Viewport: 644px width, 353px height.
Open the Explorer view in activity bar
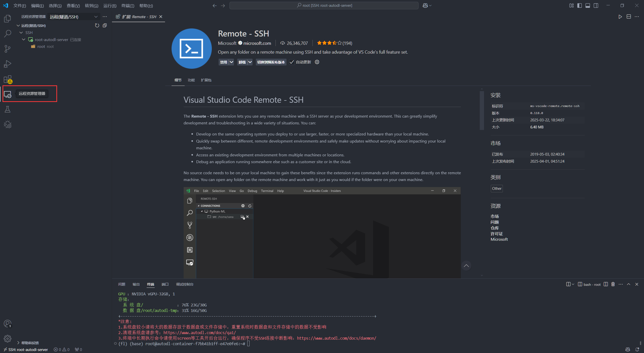8,18
